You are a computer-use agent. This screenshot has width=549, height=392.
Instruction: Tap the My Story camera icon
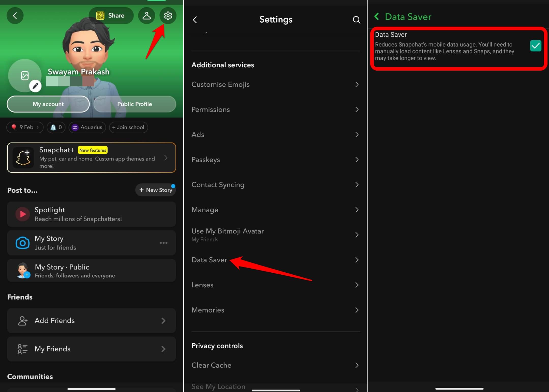click(23, 243)
